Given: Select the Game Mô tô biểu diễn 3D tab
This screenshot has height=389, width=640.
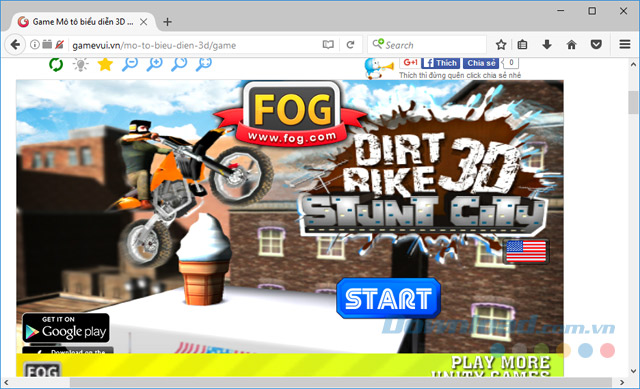Looking at the screenshot, I should click(x=83, y=22).
